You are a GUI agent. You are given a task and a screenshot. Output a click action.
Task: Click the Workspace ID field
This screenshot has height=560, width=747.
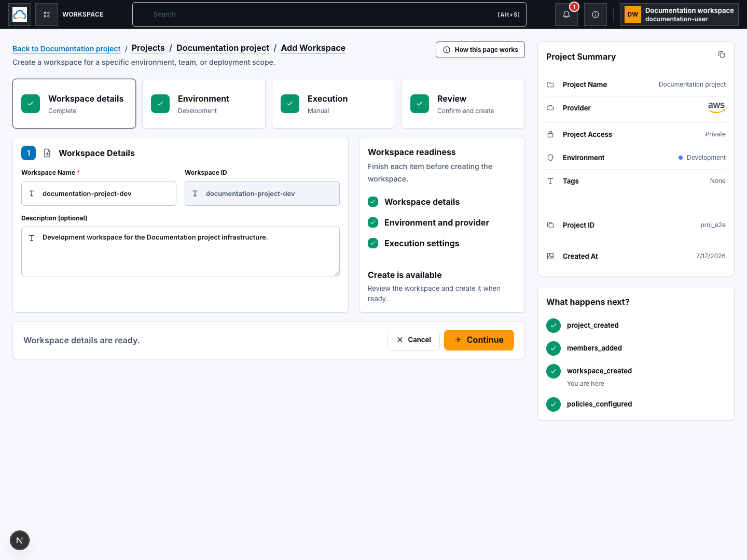262,193
